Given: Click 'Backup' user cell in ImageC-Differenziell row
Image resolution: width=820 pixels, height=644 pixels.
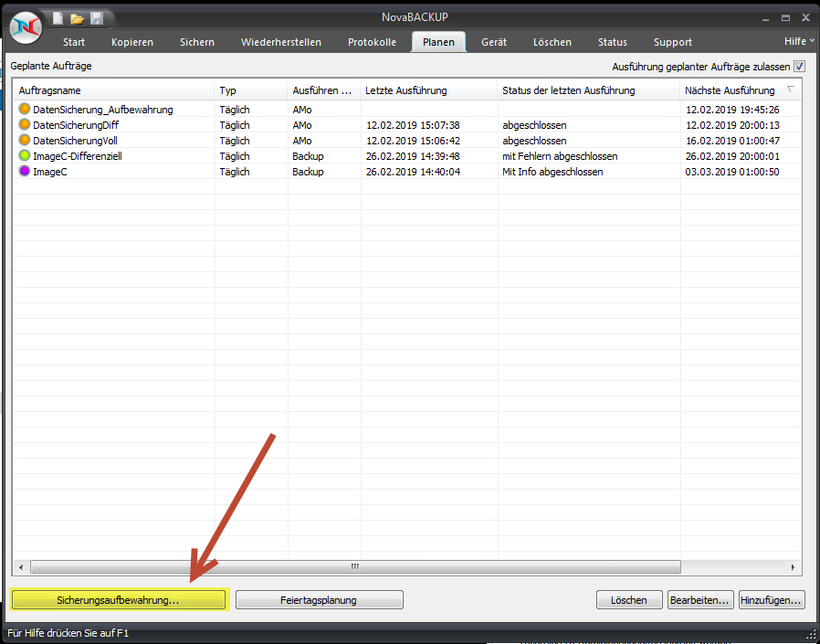Looking at the screenshot, I should pos(308,156).
